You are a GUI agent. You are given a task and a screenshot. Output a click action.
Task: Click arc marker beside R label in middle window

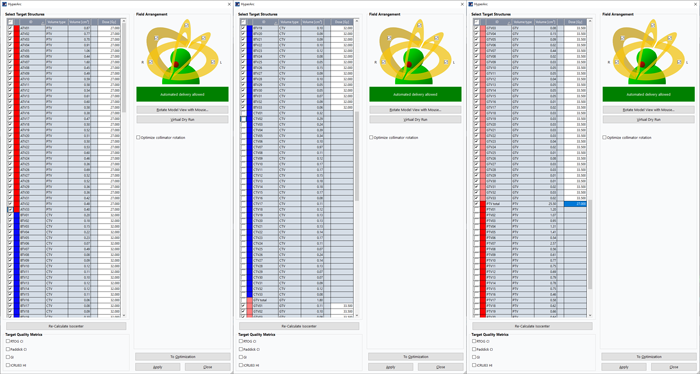click(384, 62)
